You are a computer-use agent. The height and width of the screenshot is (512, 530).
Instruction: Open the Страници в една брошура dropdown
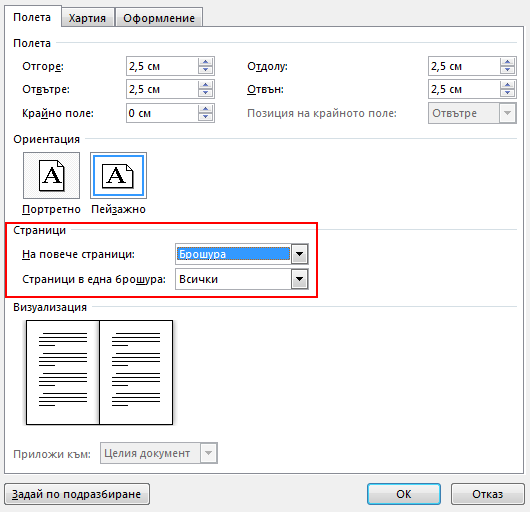click(x=299, y=279)
